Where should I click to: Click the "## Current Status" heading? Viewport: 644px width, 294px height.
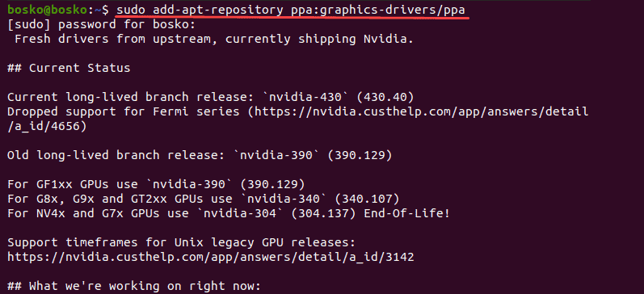click(x=69, y=68)
